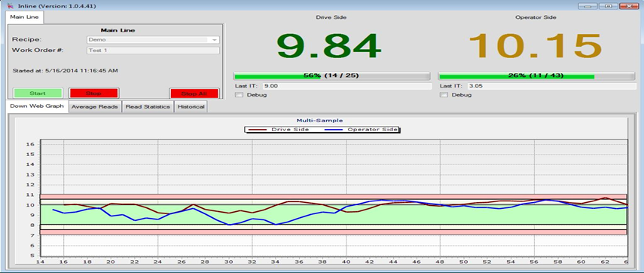The width and height of the screenshot is (644, 273).
Task: Open the Historical tab
Action: [x=191, y=107]
